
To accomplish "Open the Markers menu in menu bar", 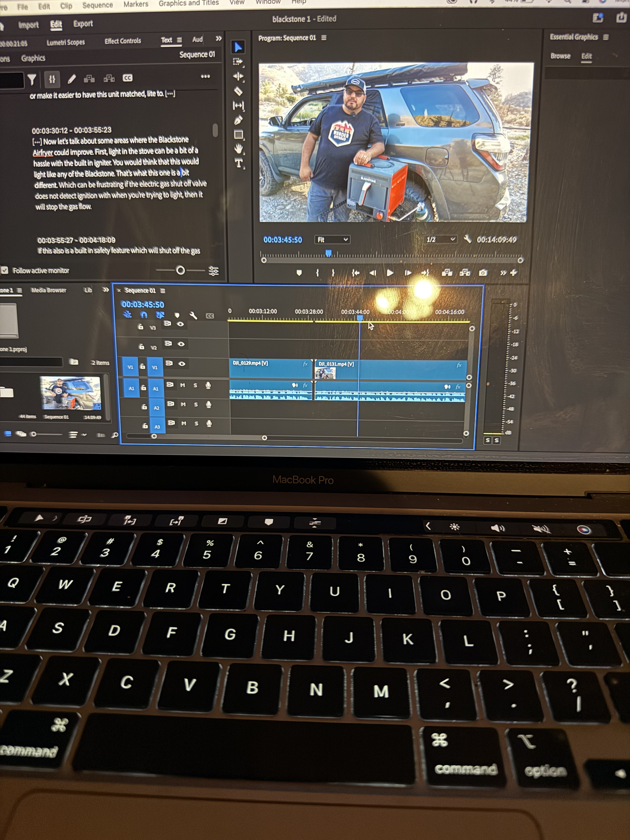I will (x=136, y=4).
